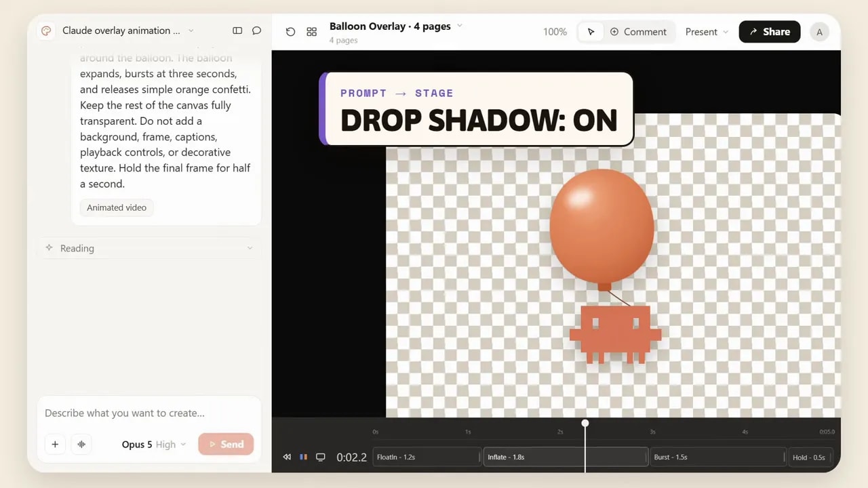
Task: Click the Send button
Action: pyautogui.click(x=226, y=445)
